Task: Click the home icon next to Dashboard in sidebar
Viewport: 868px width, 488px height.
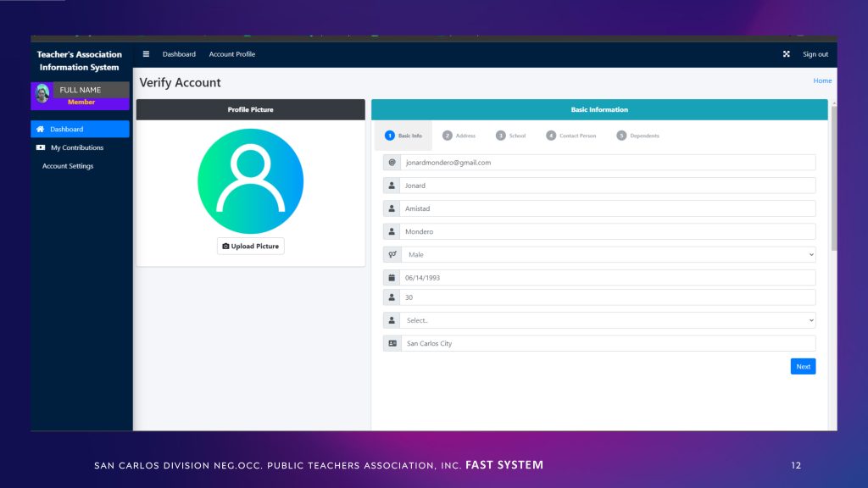Action: [x=41, y=129]
